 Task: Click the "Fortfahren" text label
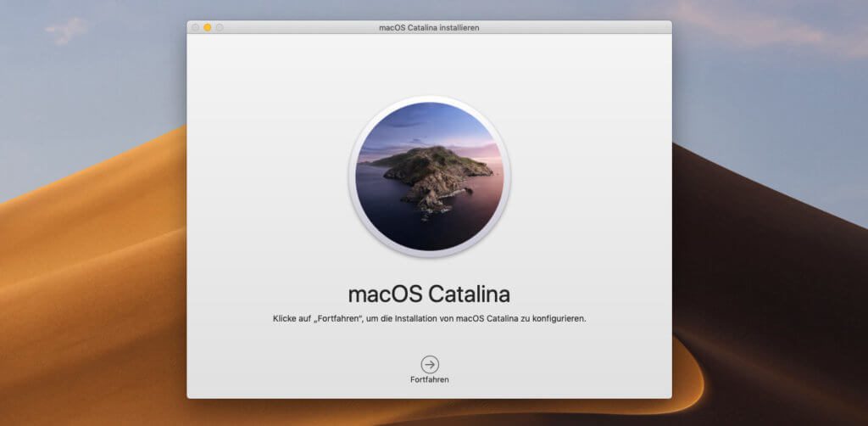pos(430,379)
